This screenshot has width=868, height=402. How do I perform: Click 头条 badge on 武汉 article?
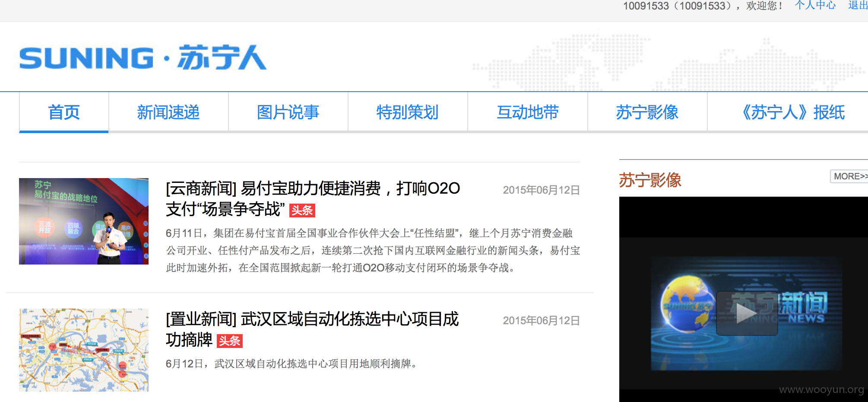229,341
